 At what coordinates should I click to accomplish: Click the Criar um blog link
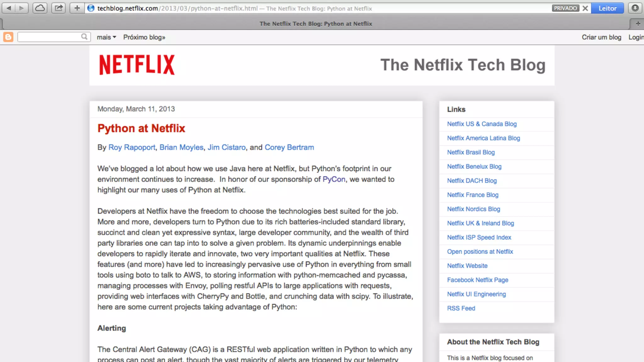(x=601, y=37)
